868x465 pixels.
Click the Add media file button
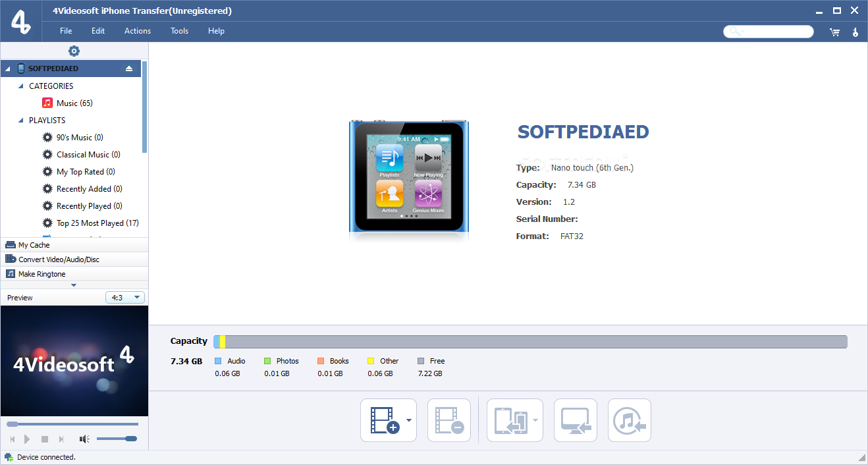384,420
